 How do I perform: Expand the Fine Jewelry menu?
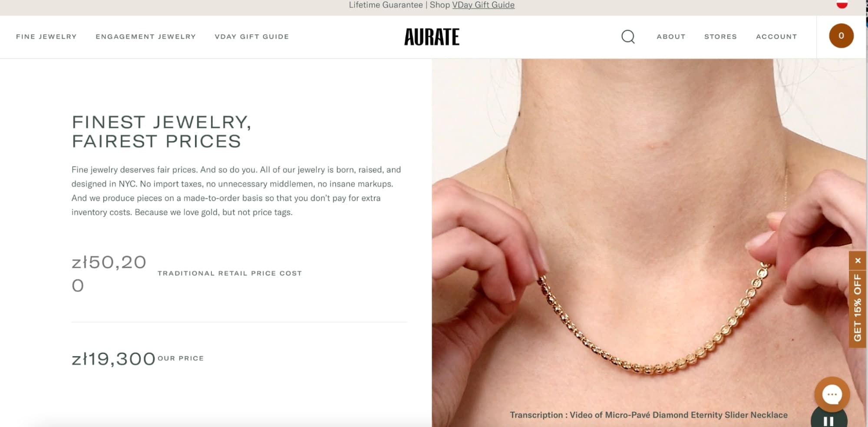(x=46, y=37)
